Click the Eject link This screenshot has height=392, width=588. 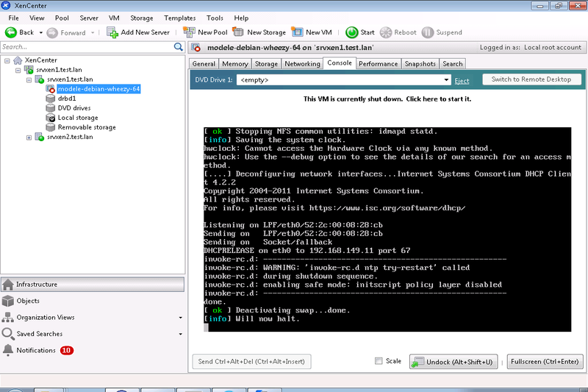462,81
